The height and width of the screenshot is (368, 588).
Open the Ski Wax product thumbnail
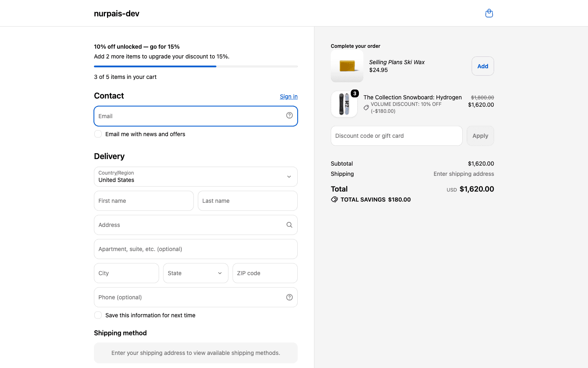click(347, 66)
